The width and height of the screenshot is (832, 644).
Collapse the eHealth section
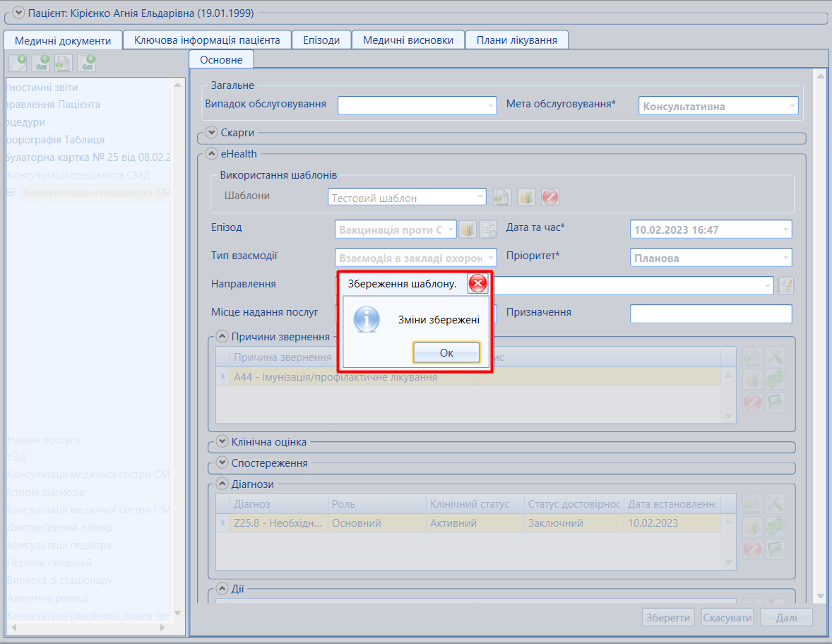tap(211, 154)
